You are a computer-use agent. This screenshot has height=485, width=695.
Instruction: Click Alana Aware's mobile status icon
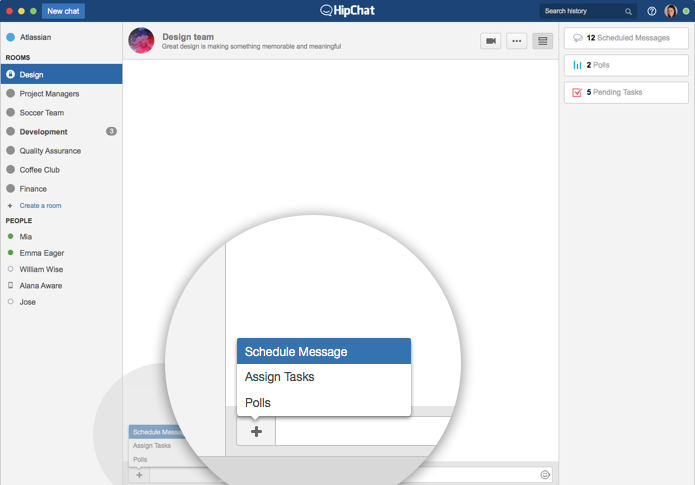point(10,286)
